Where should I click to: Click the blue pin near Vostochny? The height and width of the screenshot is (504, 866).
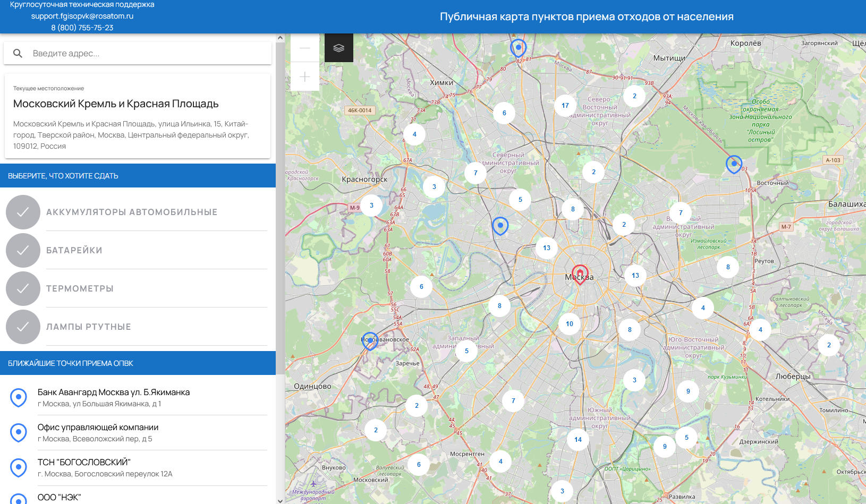(x=734, y=164)
